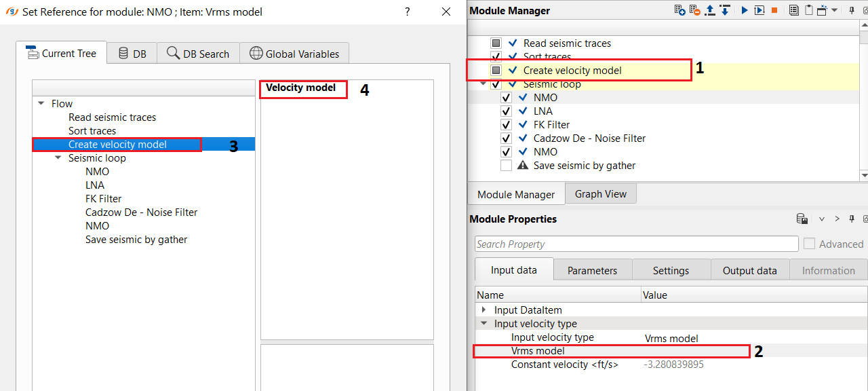This screenshot has width=868, height=391.
Task: Click the remove module icon with orange minus
Action: point(694,10)
